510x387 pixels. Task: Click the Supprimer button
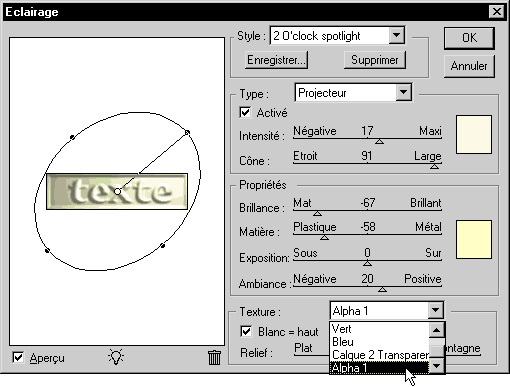[375, 60]
